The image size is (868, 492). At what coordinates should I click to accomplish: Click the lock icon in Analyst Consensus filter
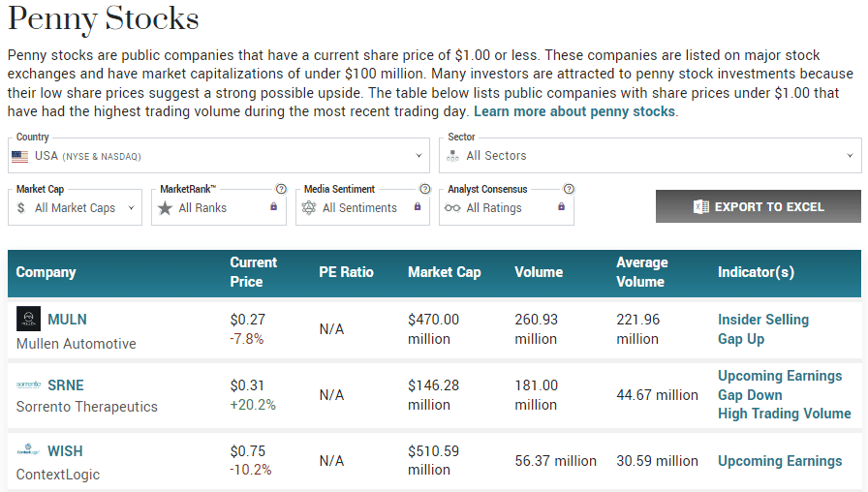click(561, 206)
